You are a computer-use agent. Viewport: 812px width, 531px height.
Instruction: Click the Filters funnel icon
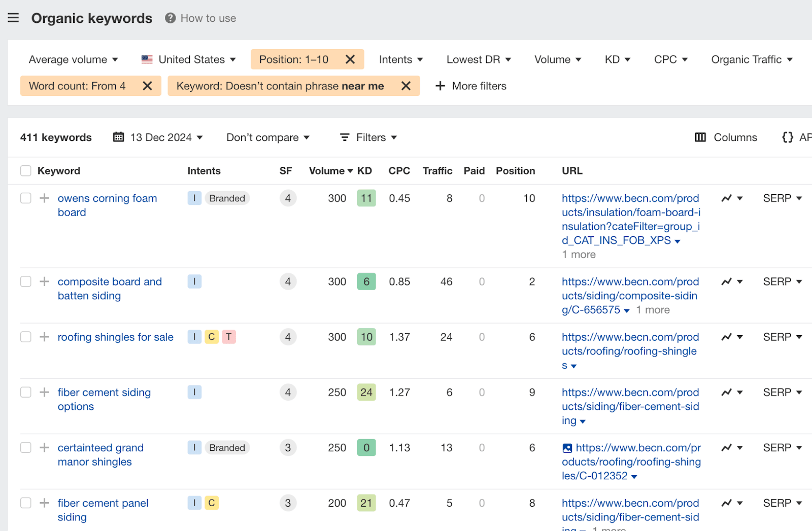[x=345, y=137]
